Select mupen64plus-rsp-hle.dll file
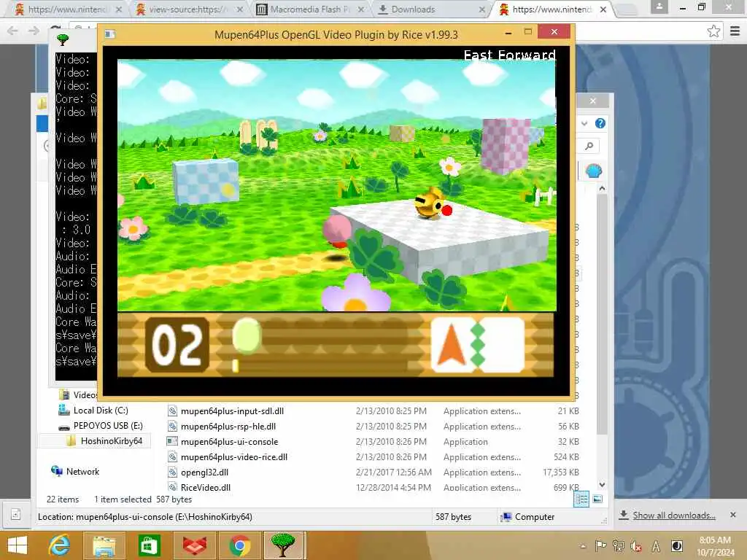This screenshot has height=560, width=747. (228, 426)
